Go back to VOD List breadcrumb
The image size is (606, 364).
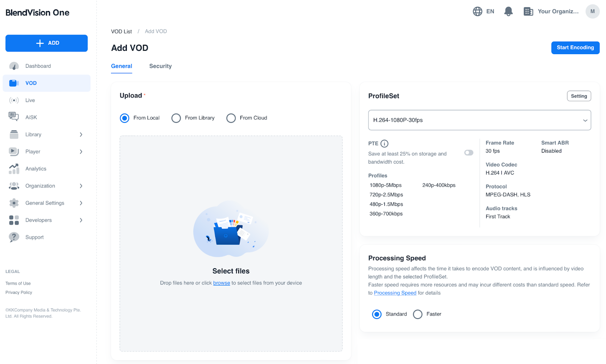[x=121, y=31]
